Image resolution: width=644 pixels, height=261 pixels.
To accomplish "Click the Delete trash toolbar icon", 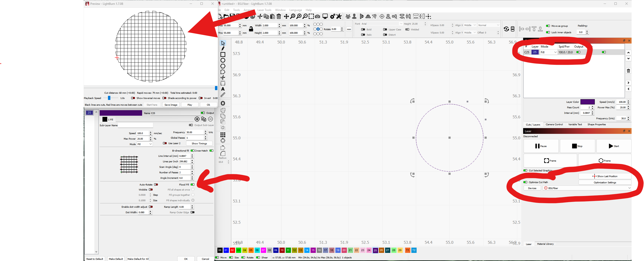I will pyautogui.click(x=279, y=16).
